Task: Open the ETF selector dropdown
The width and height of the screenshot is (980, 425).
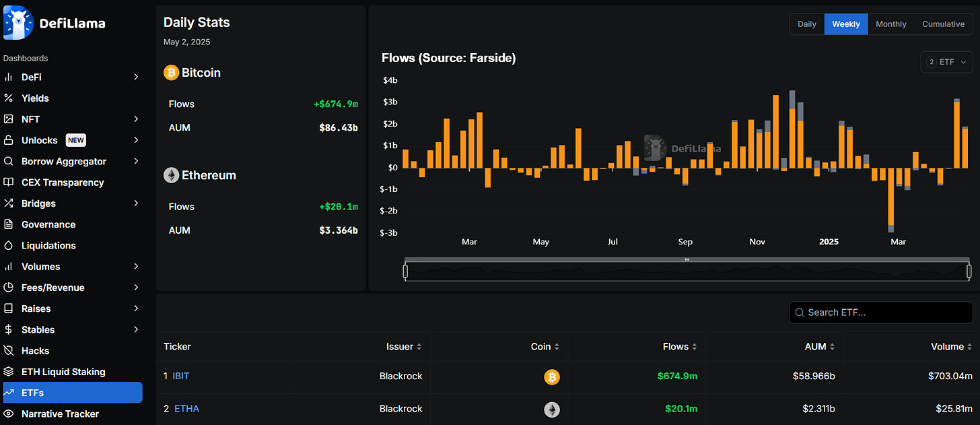Action: tap(946, 62)
